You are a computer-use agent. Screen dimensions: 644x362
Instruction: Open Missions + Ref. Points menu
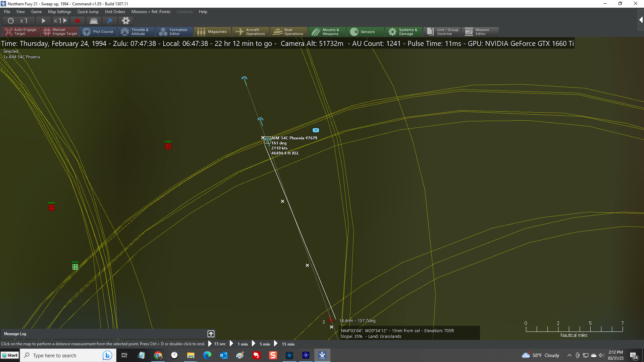pyautogui.click(x=151, y=12)
